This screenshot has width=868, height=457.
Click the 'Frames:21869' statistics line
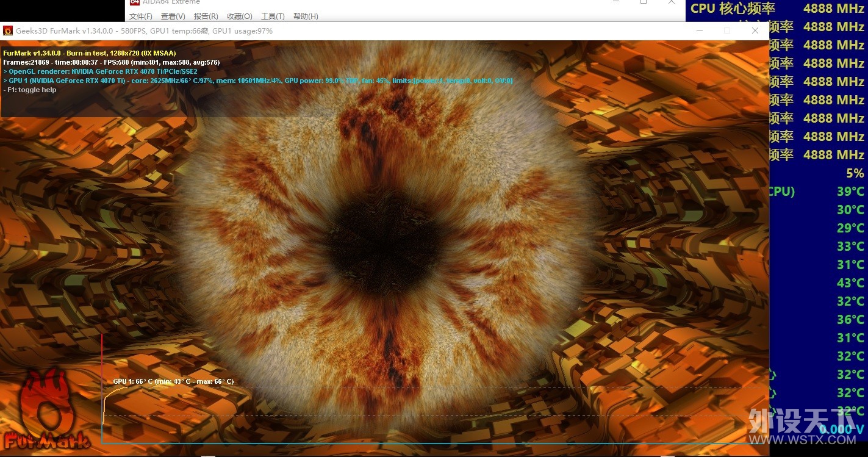(x=112, y=62)
